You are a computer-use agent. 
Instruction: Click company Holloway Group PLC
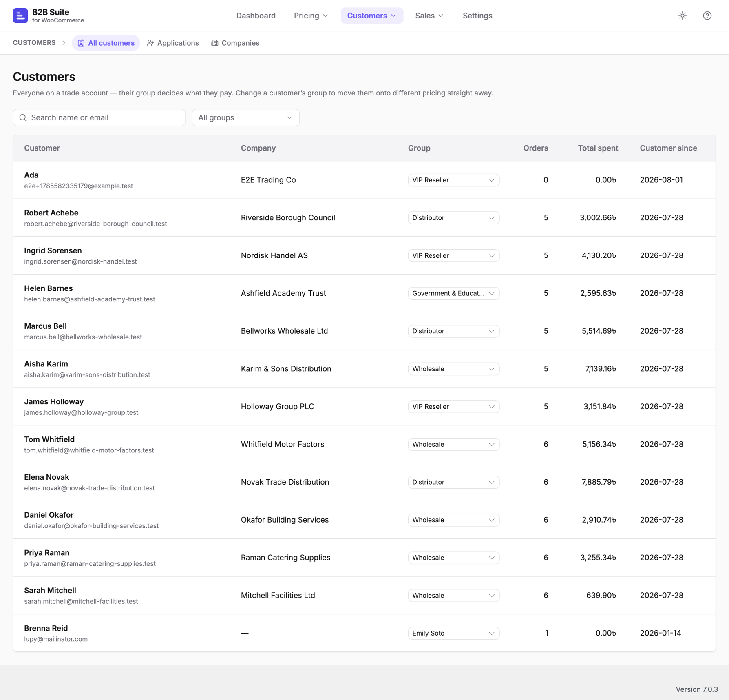277,407
